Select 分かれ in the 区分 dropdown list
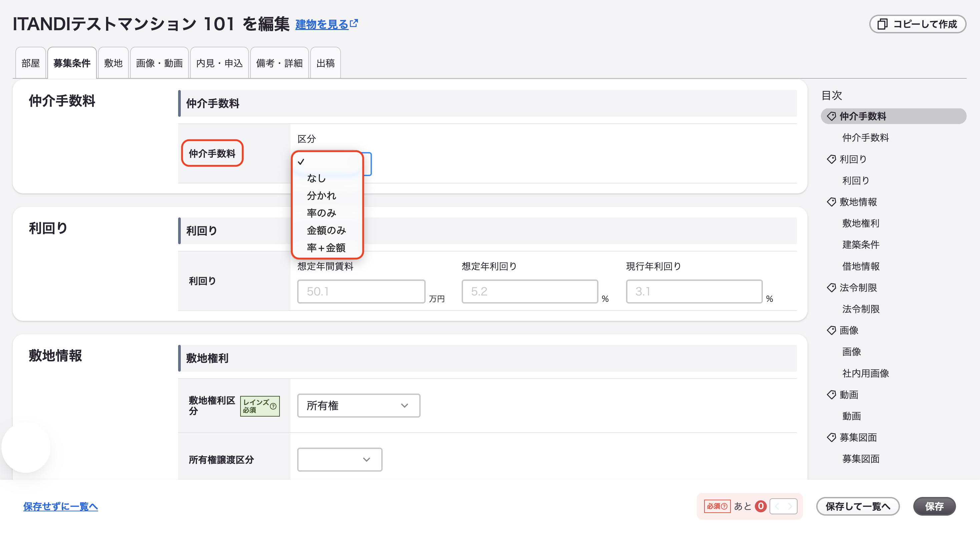The width and height of the screenshot is (980, 533). (327, 195)
